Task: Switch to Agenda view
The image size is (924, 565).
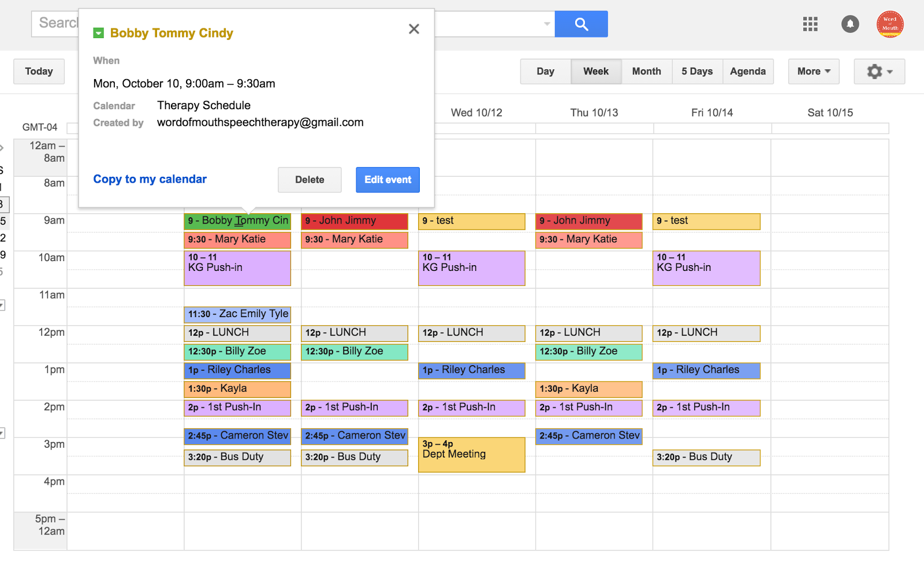Action: tap(748, 71)
